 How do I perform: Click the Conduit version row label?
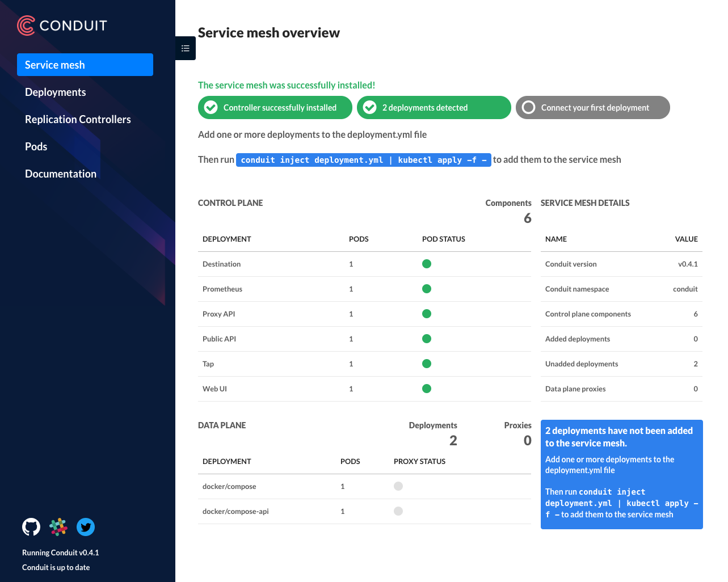tap(571, 264)
